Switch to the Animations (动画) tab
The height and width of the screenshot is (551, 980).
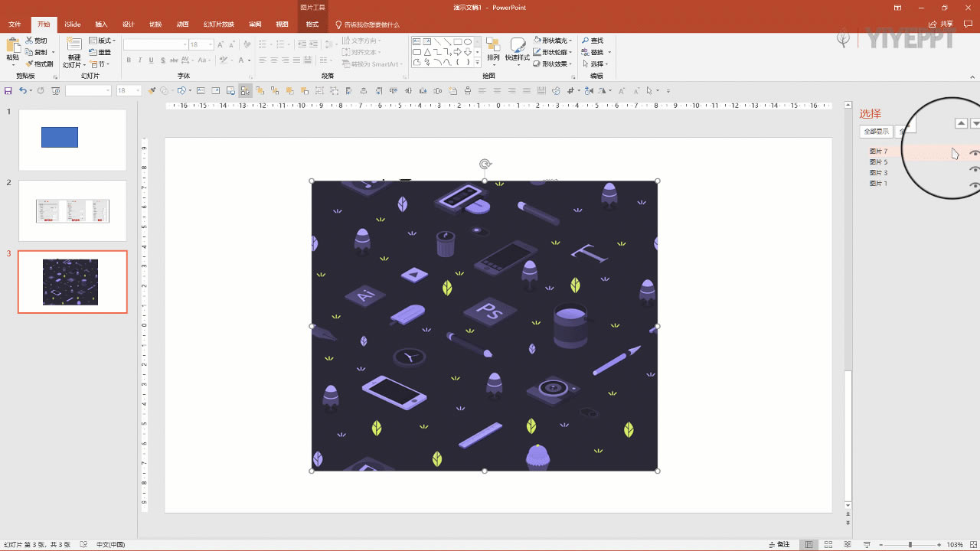pyautogui.click(x=183, y=24)
